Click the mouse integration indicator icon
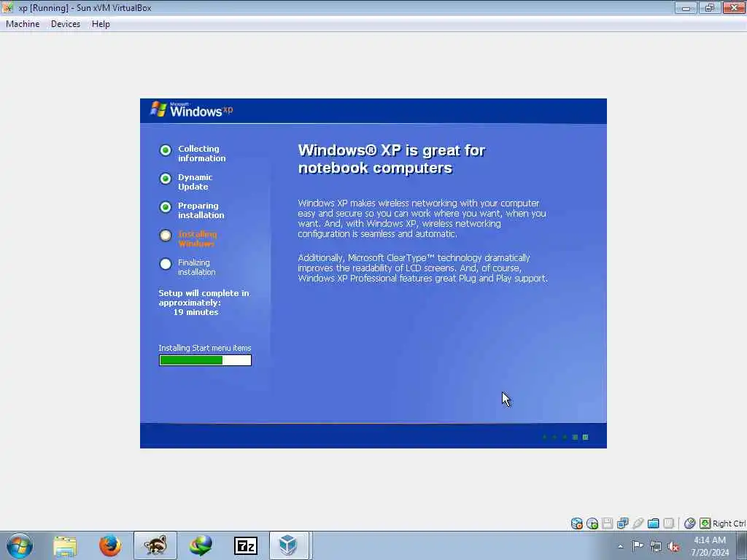 coord(689,524)
